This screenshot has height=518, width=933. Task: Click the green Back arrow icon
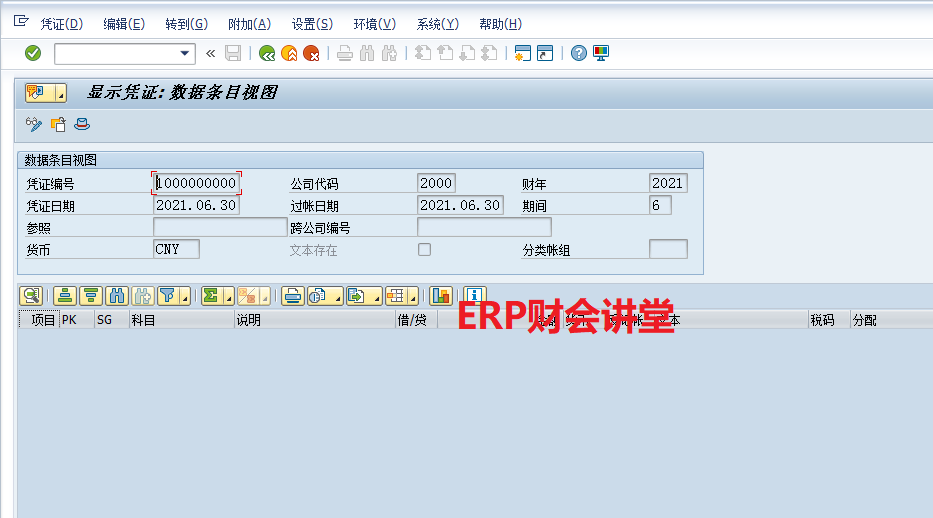[x=267, y=53]
